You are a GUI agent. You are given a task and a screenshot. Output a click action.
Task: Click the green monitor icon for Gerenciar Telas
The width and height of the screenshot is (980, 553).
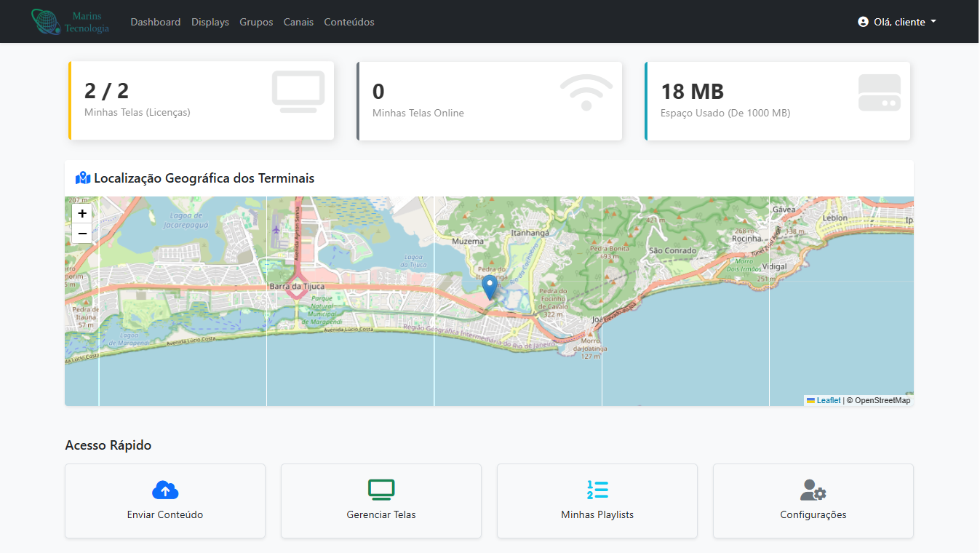(381, 490)
